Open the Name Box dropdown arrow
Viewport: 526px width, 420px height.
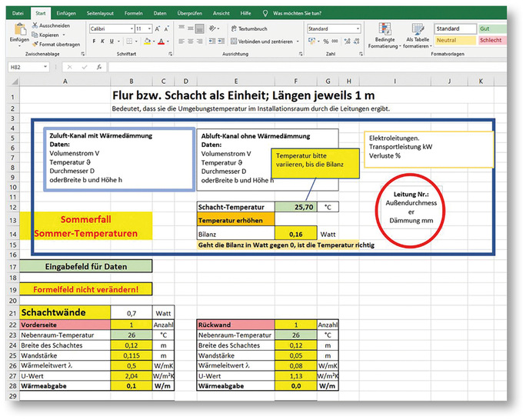(x=48, y=67)
